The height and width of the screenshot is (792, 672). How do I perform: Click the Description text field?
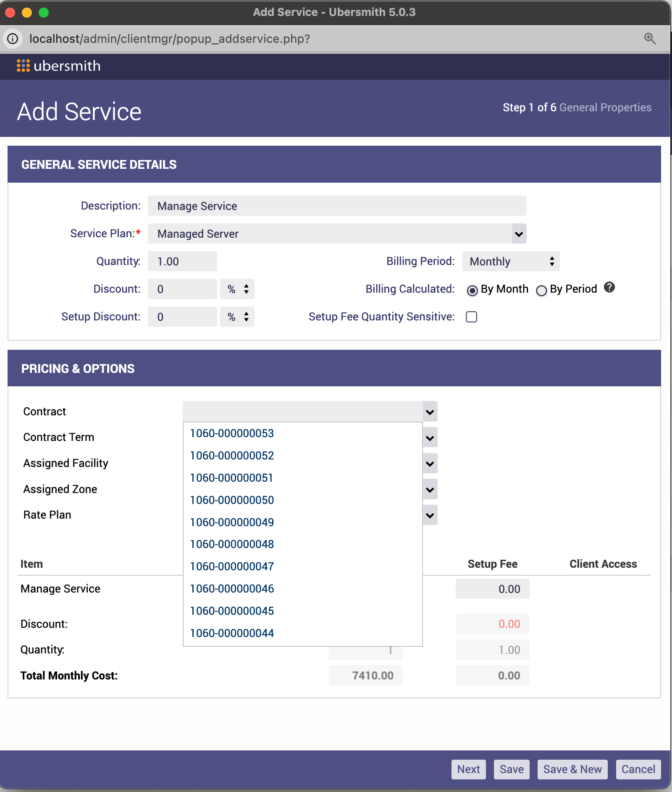[337, 206]
